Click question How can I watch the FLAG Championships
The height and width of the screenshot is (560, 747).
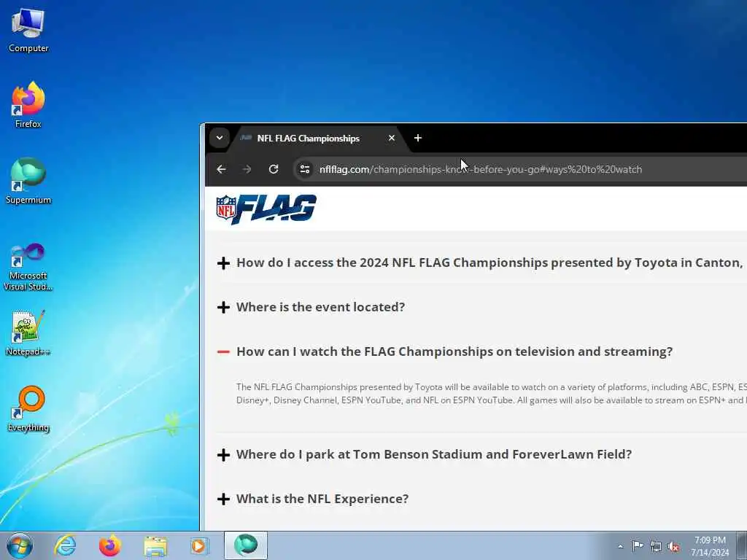tap(454, 352)
